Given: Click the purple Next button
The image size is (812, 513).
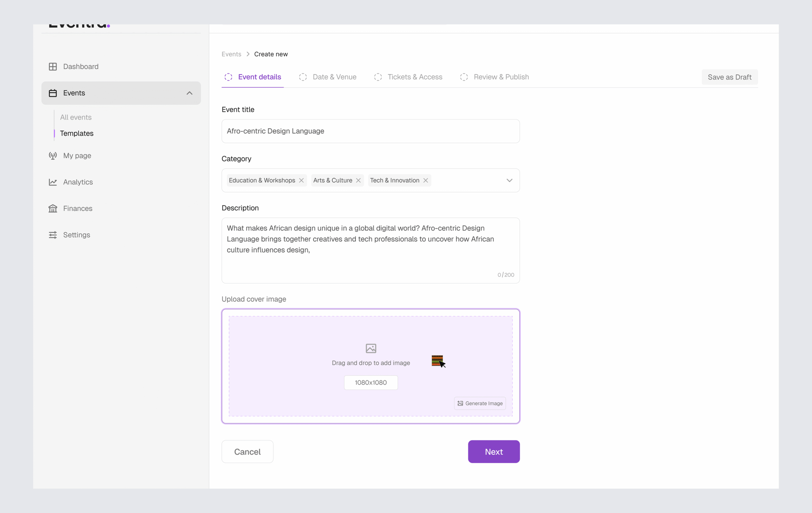Looking at the screenshot, I should coord(493,452).
